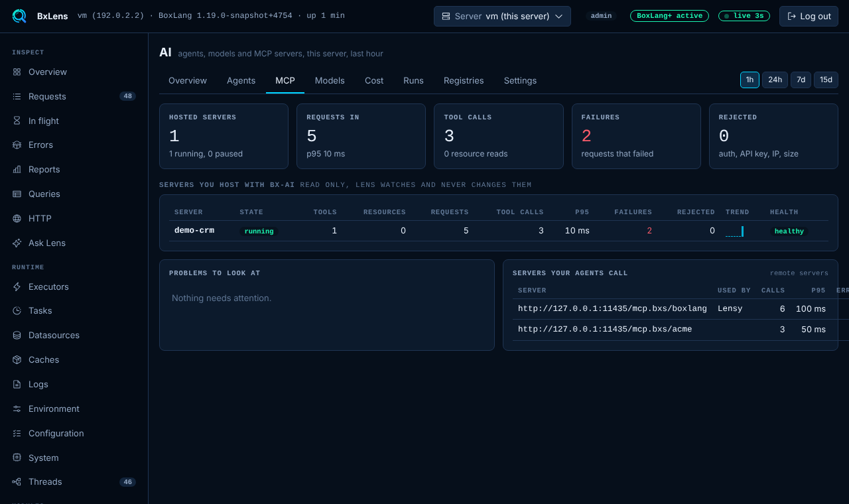Image resolution: width=849 pixels, height=504 pixels.
Task: Click the Caches cube icon
Action: click(17, 359)
